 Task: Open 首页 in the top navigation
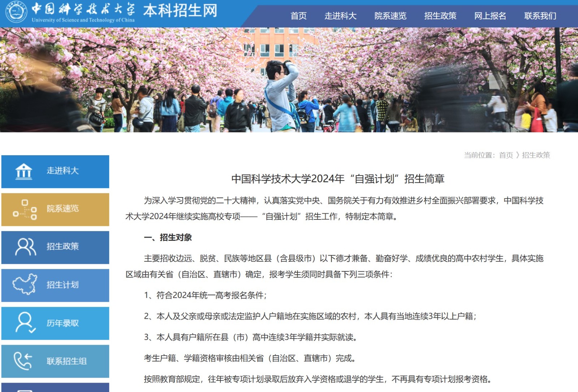click(298, 16)
